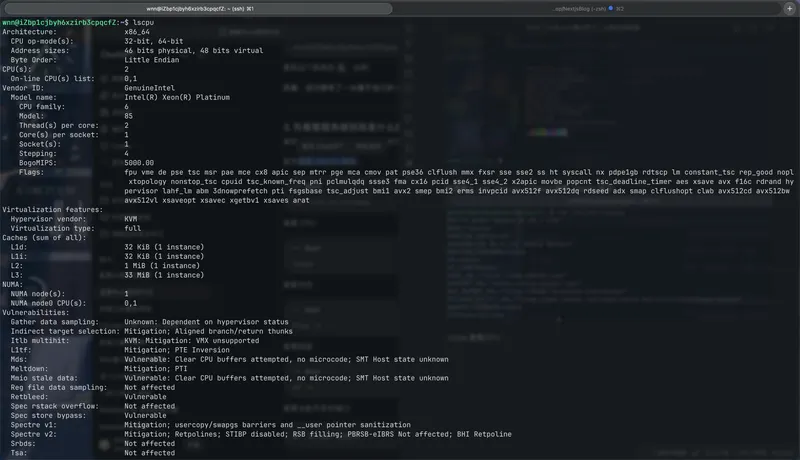
Task: Click 'Mitigation; PTE Inversion' on L1tf row
Action: (177, 350)
